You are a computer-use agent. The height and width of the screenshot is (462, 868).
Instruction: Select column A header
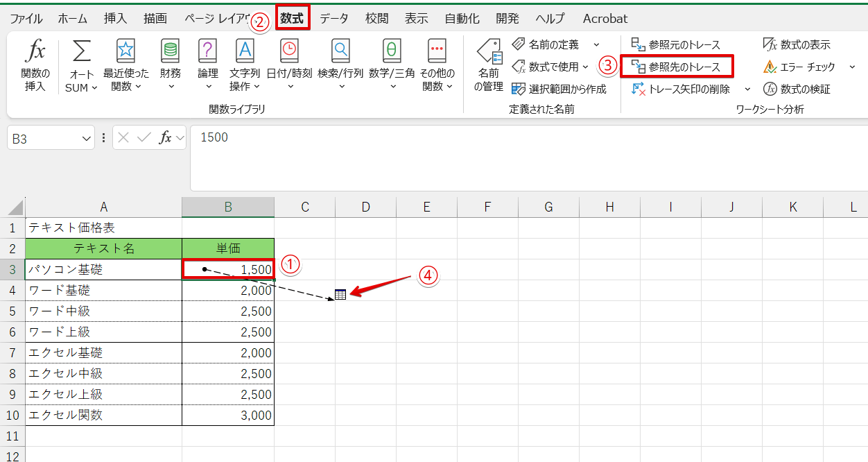[104, 207]
